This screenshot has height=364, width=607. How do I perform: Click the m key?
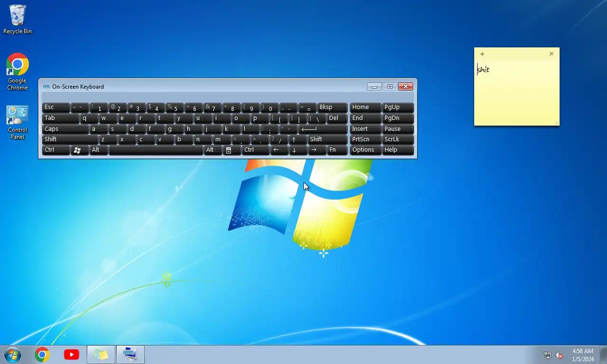coord(222,140)
